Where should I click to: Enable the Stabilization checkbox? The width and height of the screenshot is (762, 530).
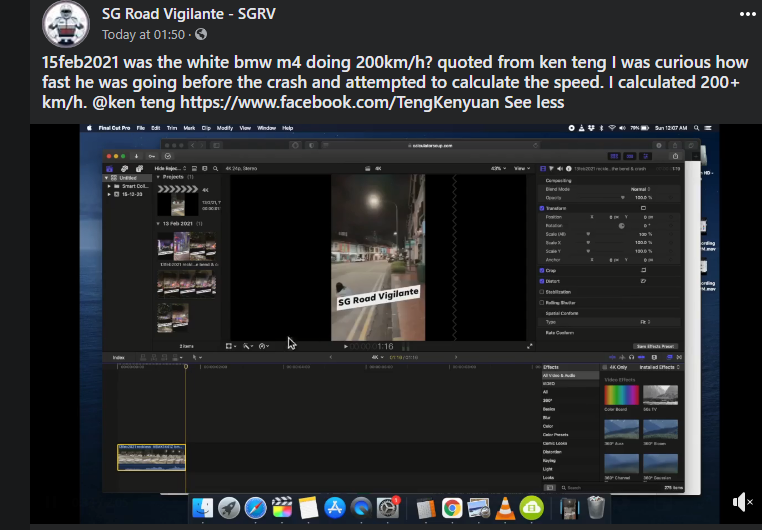tap(542, 291)
